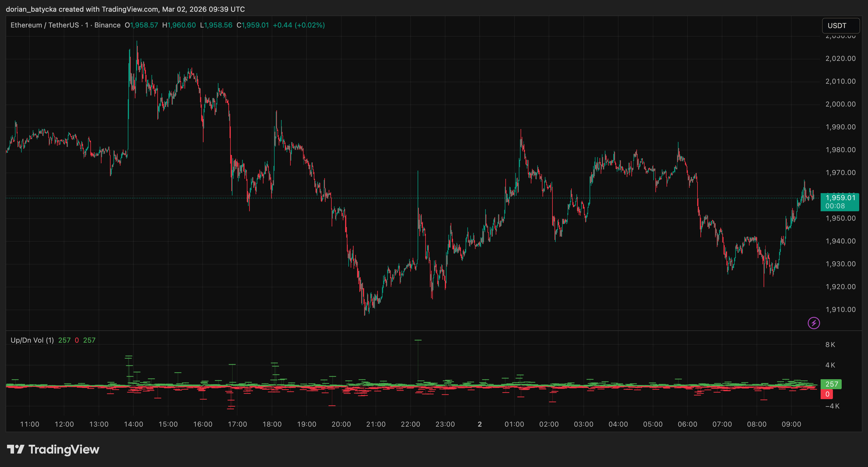This screenshot has height=467, width=868.
Task: Open the USDT currency selector
Action: (x=841, y=26)
